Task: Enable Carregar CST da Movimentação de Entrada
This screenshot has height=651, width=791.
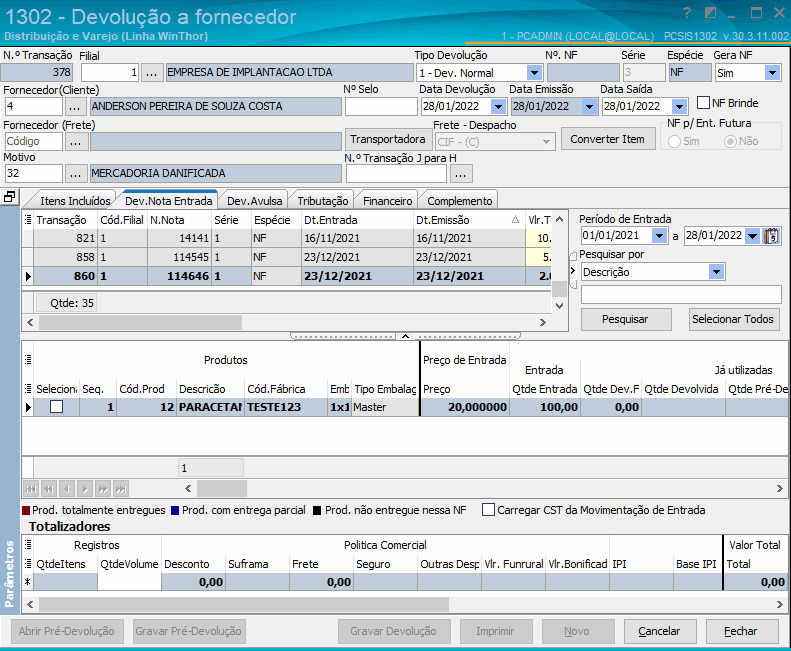Action: pos(488,510)
